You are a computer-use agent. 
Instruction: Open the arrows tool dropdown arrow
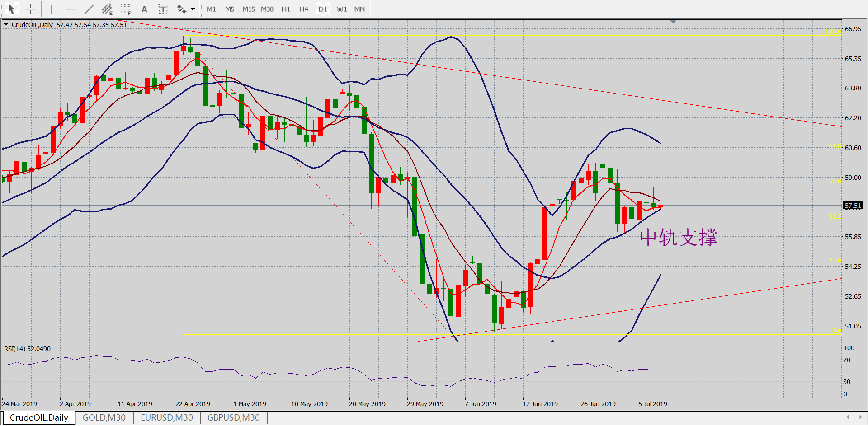point(193,9)
